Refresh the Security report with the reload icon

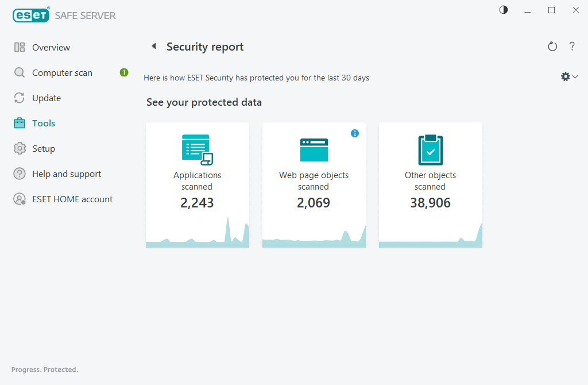(x=552, y=47)
